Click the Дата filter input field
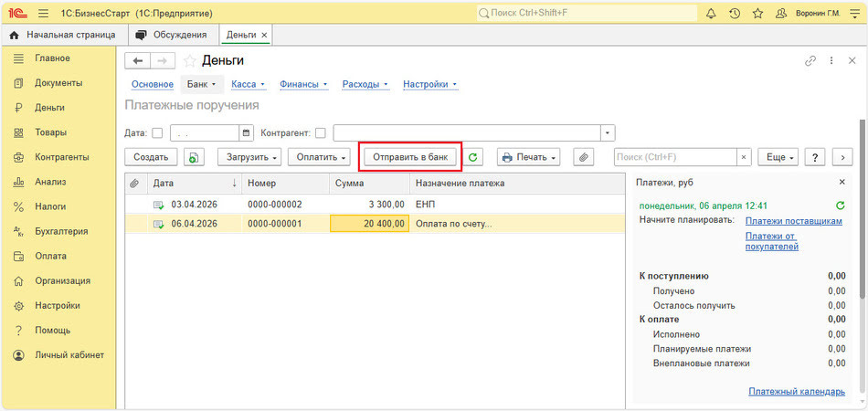Image resolution: width=868 pixels, height=411 pixels. tap(205, 132)
